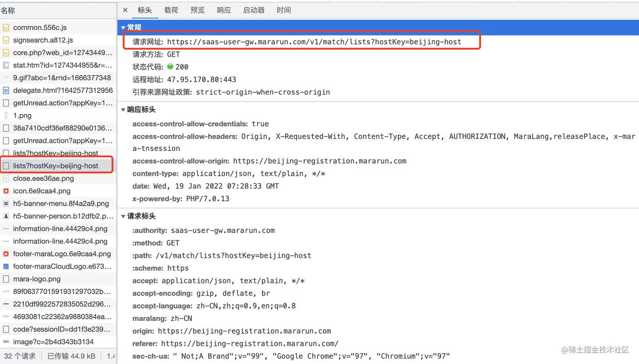The image size is (639, 364).
Task: Click the 200 status code value
Action: (x=182, y=67)
